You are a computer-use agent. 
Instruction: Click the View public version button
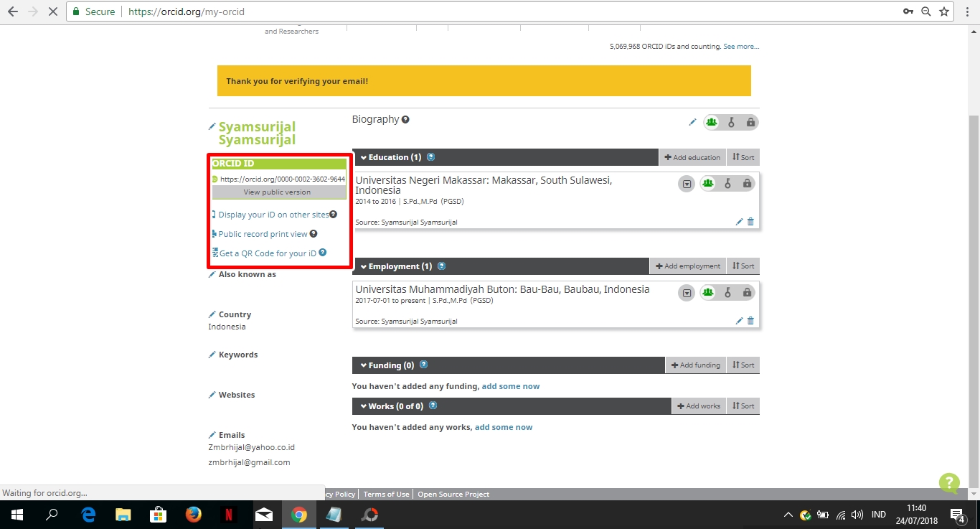[x=278, y=192]
